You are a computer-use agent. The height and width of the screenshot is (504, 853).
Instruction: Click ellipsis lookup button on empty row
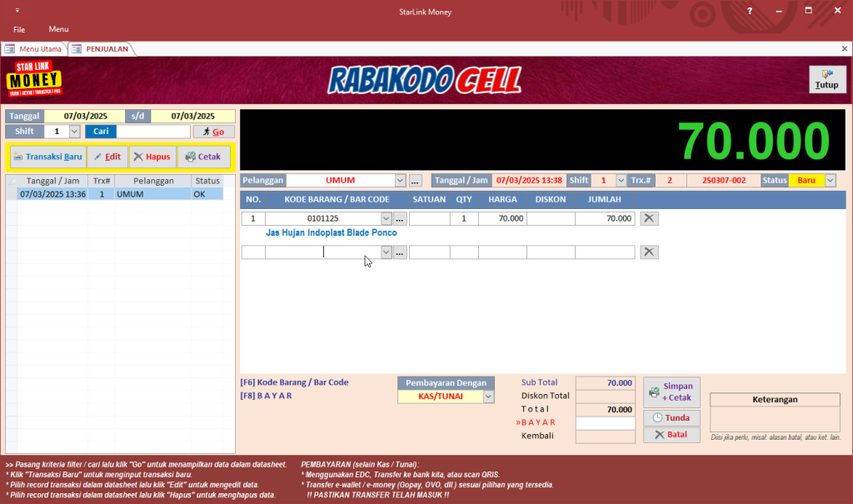400,252
